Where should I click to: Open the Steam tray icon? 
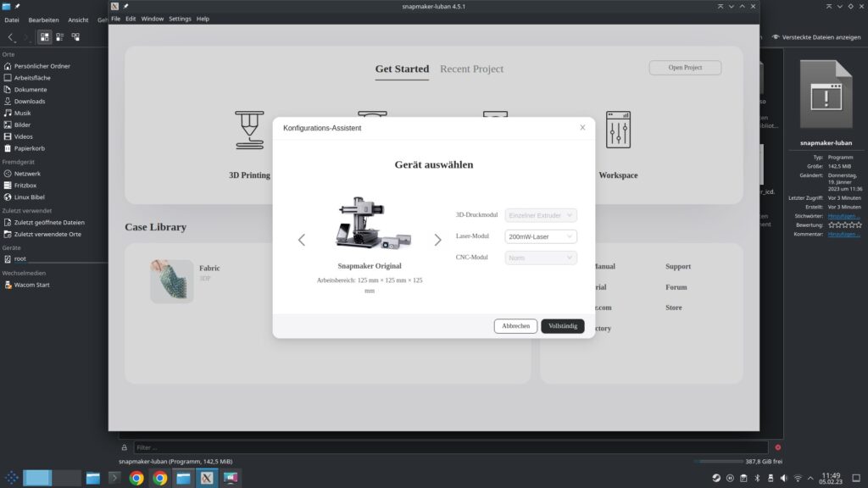[716, 478]
